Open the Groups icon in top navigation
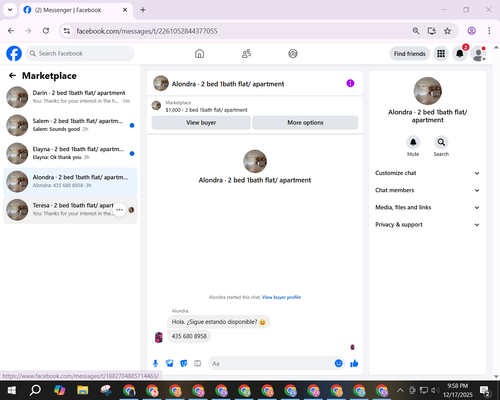Image resolution: width=500 pixels, height=400 pixels. 293,54
